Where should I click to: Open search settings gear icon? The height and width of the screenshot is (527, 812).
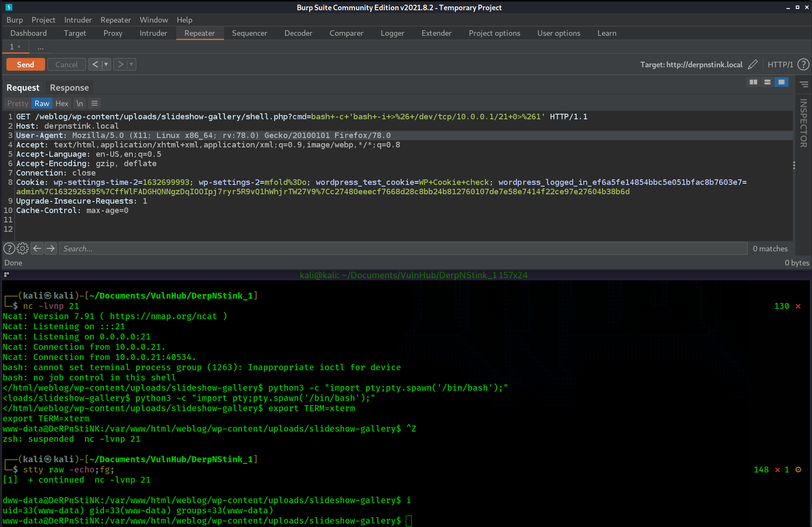pos(23,248)
